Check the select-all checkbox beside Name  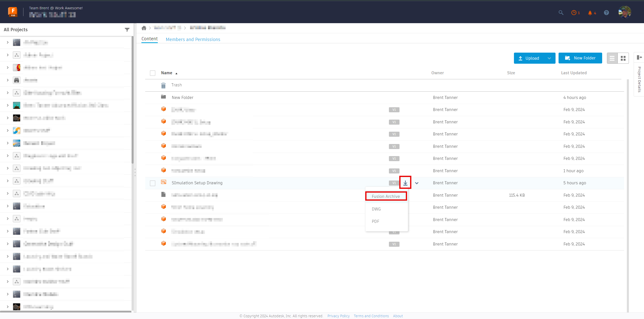tap(152, 73)
